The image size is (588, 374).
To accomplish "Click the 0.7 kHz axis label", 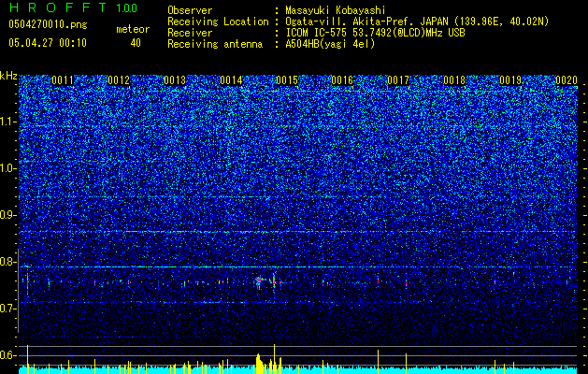I will click(8, 309).
